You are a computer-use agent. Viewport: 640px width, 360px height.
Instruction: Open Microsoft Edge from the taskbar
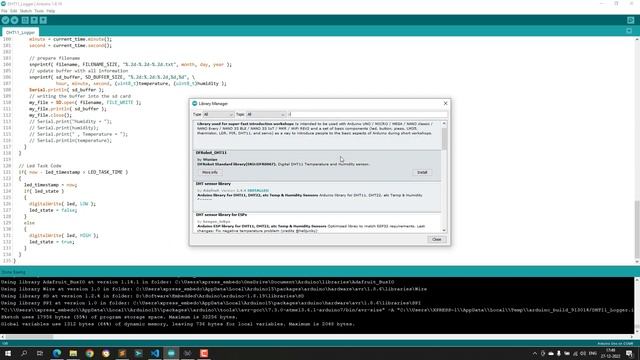pos(57,353)
